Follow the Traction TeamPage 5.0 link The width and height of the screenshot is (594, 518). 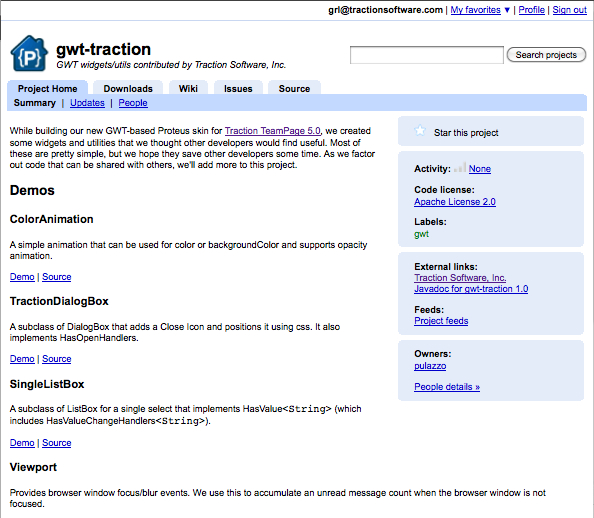pos(273,131)
